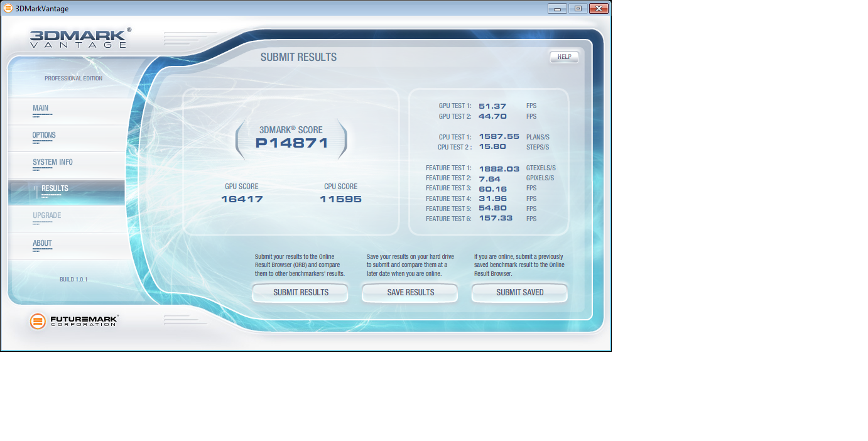Click Feature Test 2 value 7.64
Screen dimensions: 868x441
tap(489, 178)
